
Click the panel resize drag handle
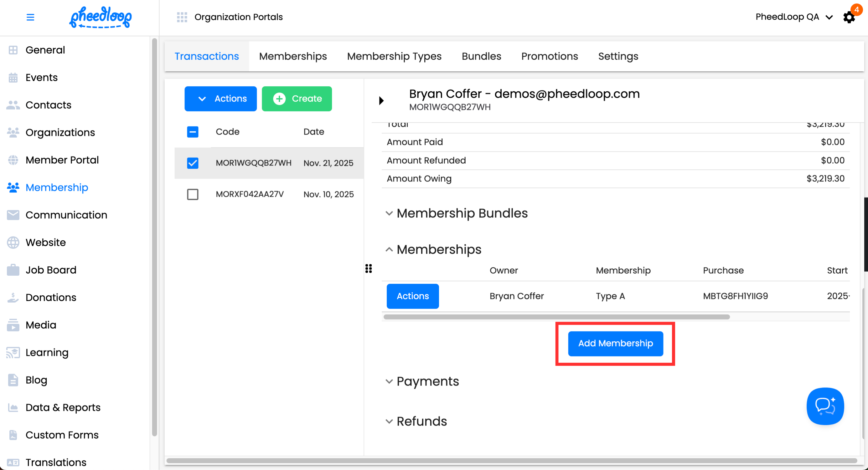(369, 268)
